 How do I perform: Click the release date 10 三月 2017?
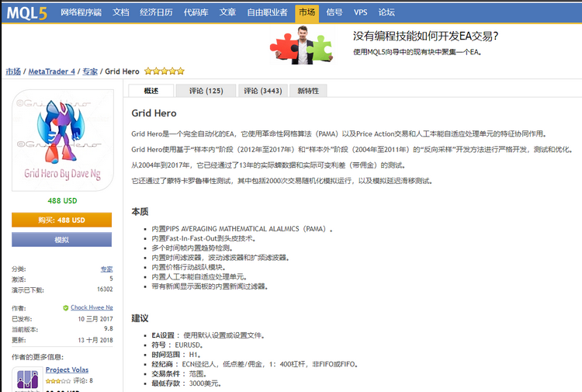tap(95, 319)
